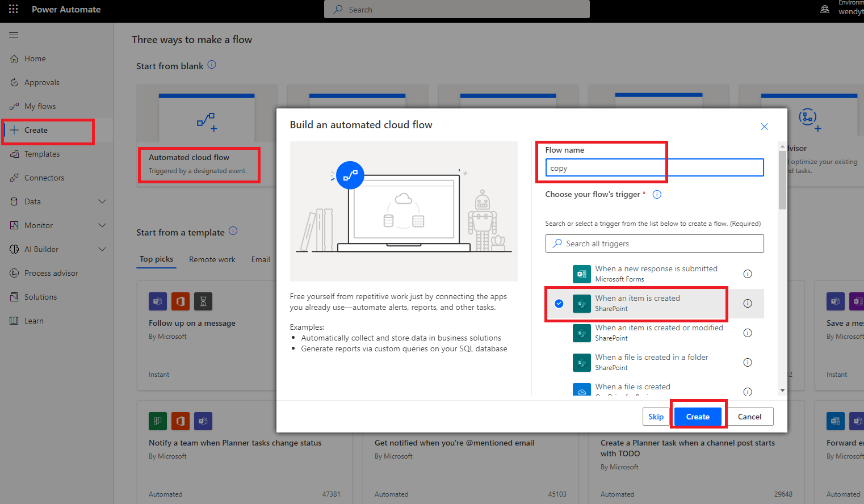Screen dimensions: 864x504
Task: Click the Home house icon
Action: pos(14,58)
